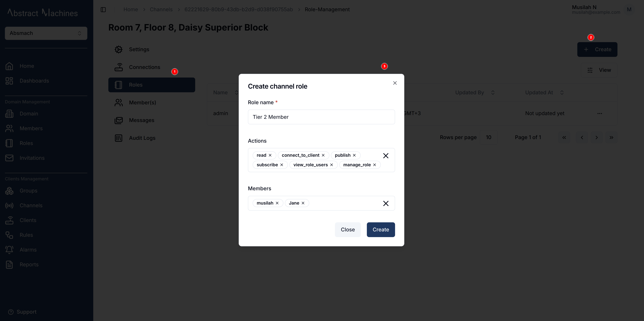The width and height of the screenshot is (644, 321).
Task: Remove the read action tag
Action: coord(270,155)
